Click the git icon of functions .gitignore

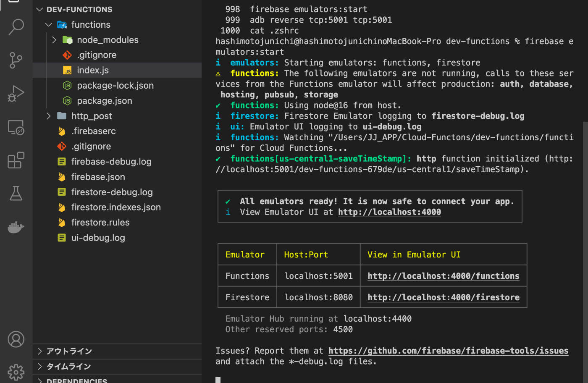[x=67, y=55]
